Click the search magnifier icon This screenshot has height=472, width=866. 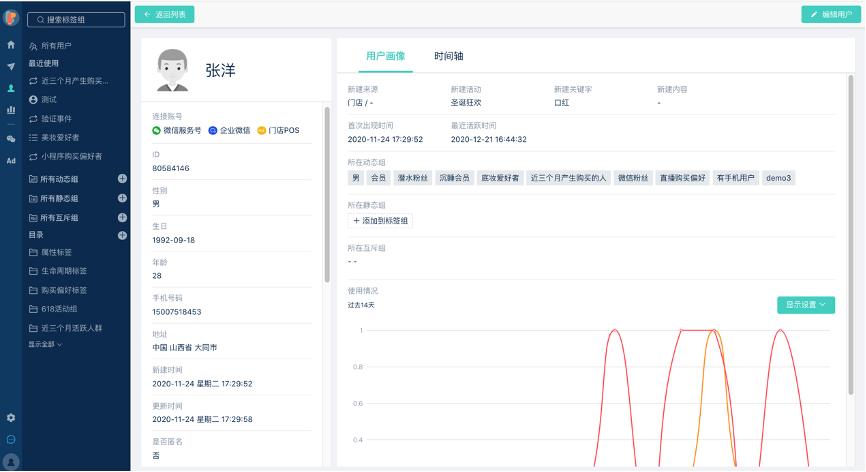40,19
